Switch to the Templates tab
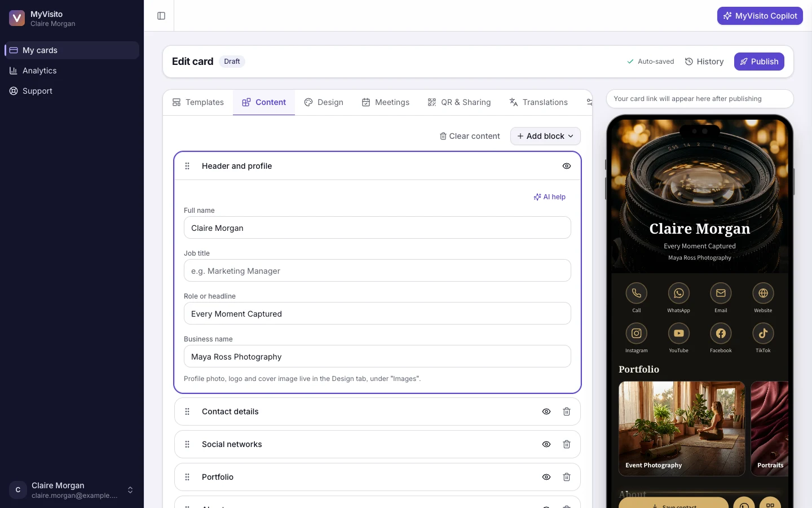Image resolution: width=812 pixels, height=508 pixels. (x=198, y=102)
